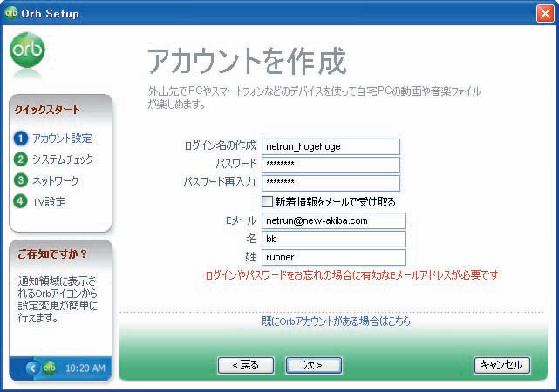The height and width of the screenshot is (392, 559).
Task: Click the Orb tray icon beside 10:20 AM
Action: tap(49, 368)
